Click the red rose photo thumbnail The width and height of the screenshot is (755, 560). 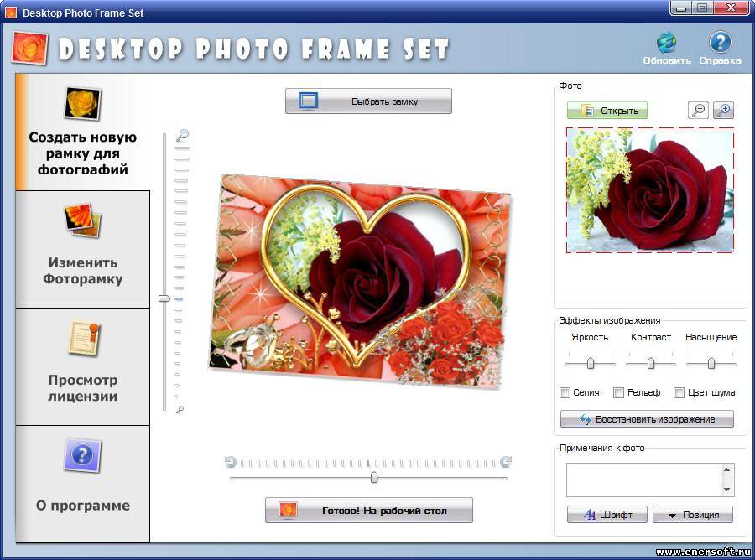(650, 190)
